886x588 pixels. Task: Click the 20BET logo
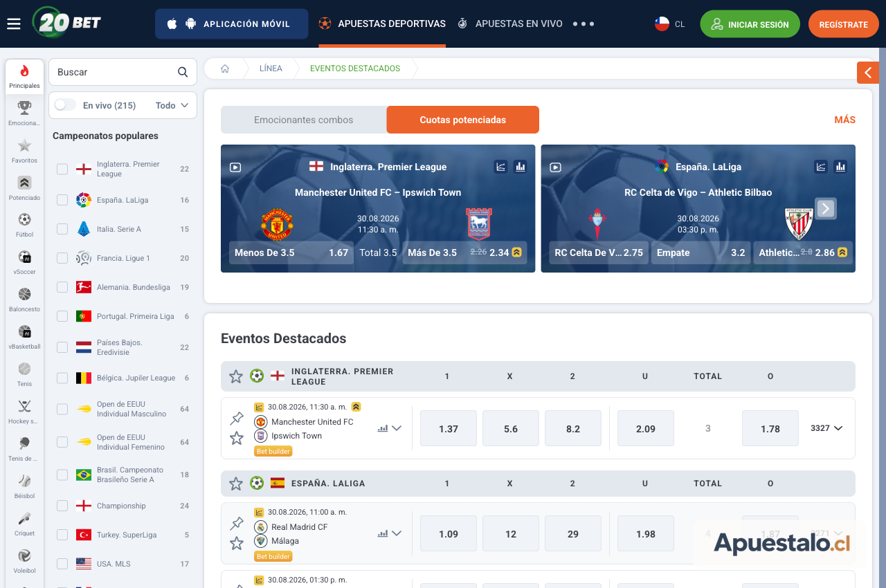click(x=67, y=22)
